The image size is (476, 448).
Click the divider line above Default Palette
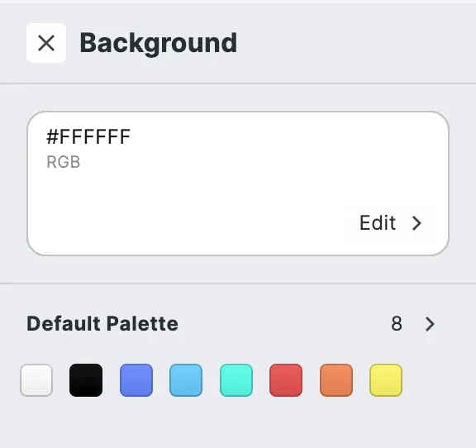(238, 284)
